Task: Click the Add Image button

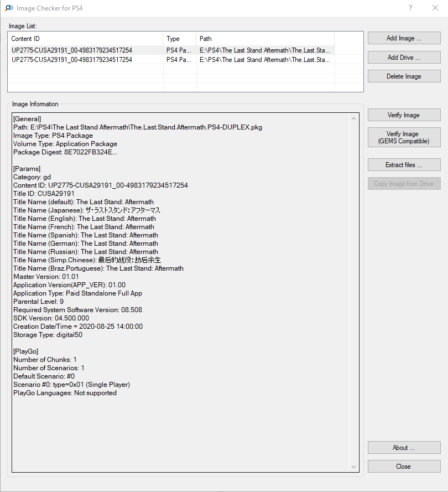Action: point(404,38)
